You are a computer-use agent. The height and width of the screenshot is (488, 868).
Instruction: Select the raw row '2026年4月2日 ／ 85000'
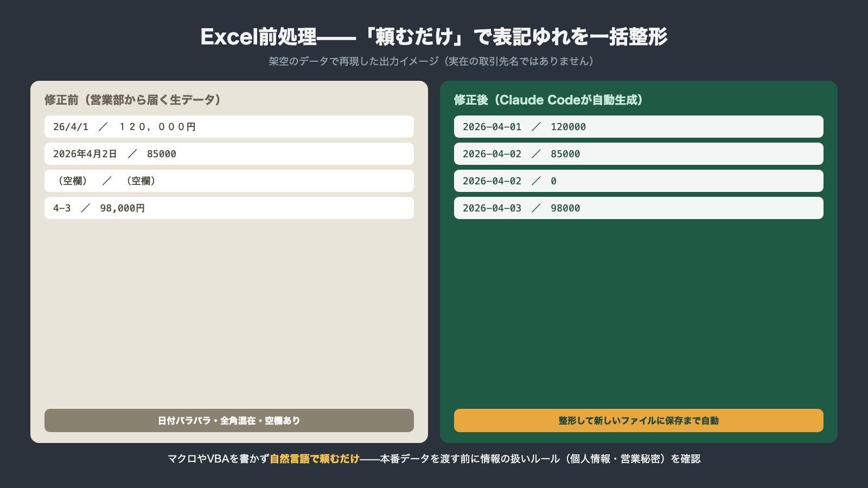(229, 153)
